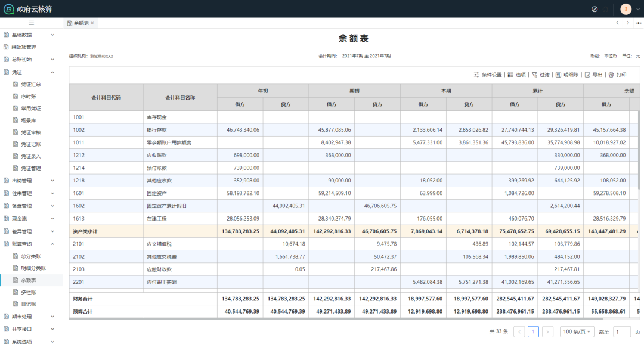
Task: Click the 备查管理 sidebar icon
Action: [x=6, y=206]
